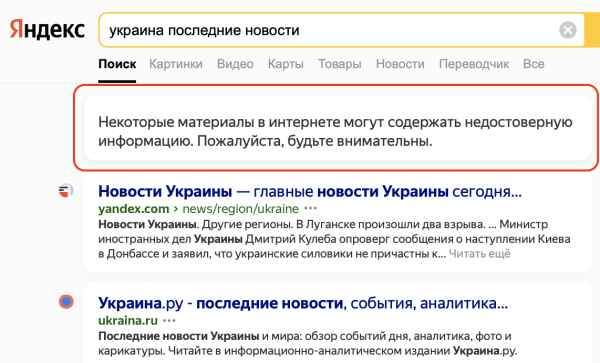This screenshot has height=363, width=600.
Task: Switch to the Картинки tab
Action: 176,64
